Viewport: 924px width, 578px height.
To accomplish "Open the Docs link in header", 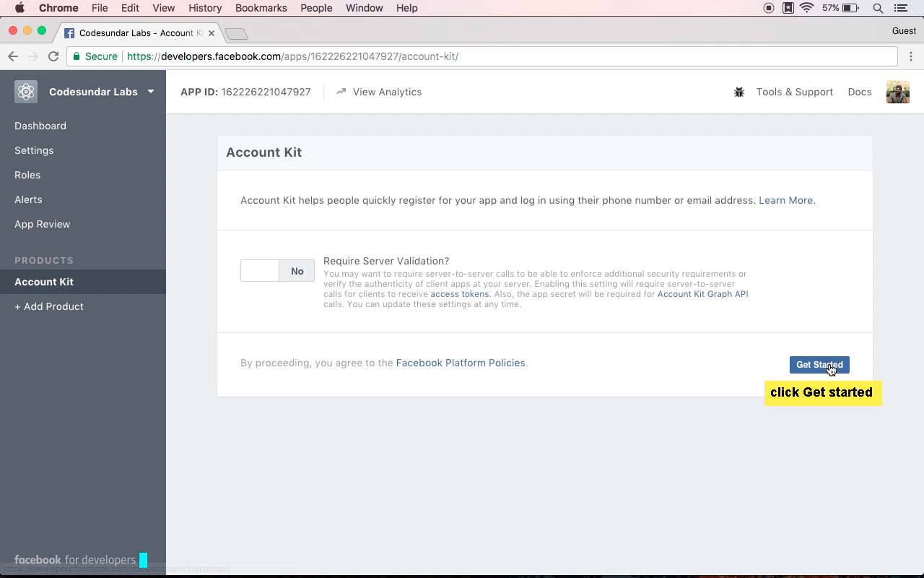I will click(860, 92).
